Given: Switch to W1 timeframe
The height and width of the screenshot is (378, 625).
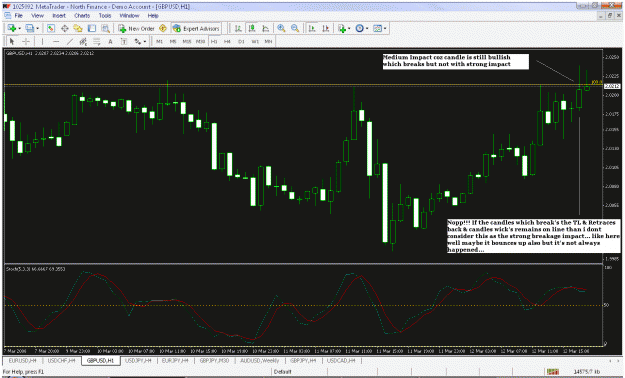Looking at the screenshot, I should (255, 41).
